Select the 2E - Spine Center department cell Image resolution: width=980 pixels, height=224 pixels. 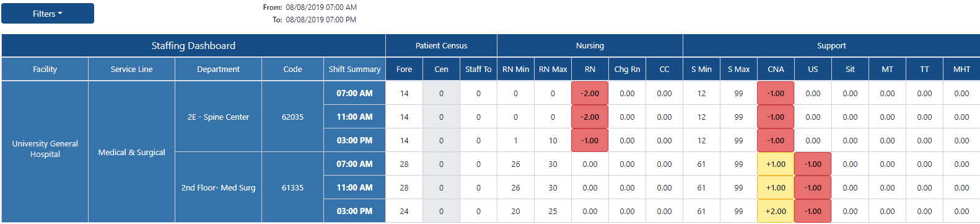point(218,117)
